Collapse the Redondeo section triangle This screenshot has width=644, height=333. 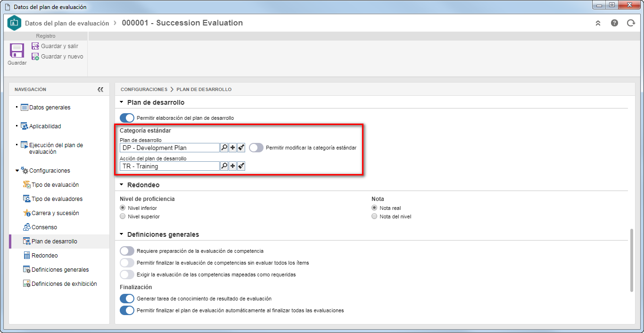[122, 185]
